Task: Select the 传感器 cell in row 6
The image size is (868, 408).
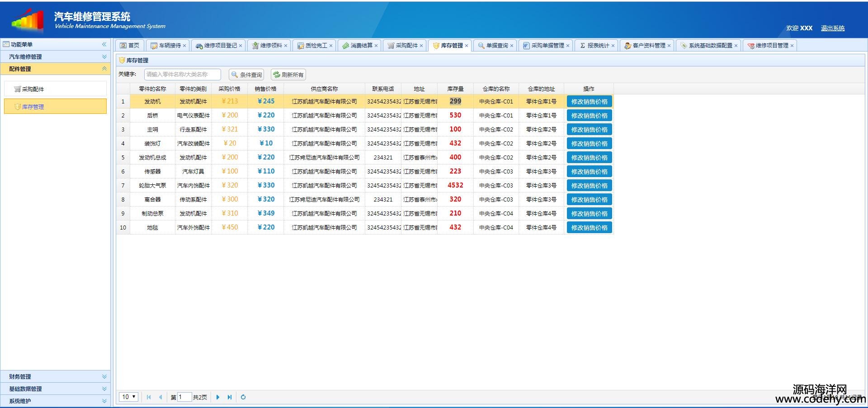Action: (x=152, y=172)
